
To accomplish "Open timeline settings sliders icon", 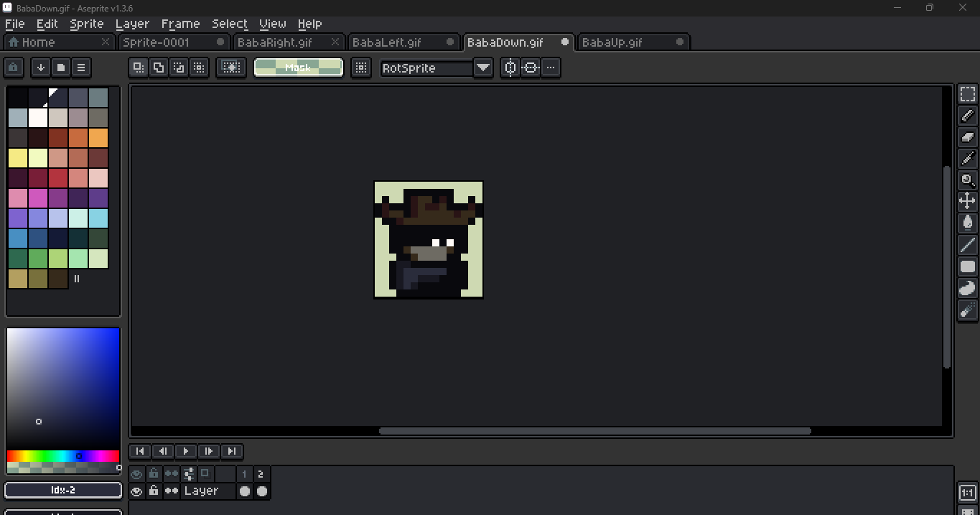I will coord(189,474).
